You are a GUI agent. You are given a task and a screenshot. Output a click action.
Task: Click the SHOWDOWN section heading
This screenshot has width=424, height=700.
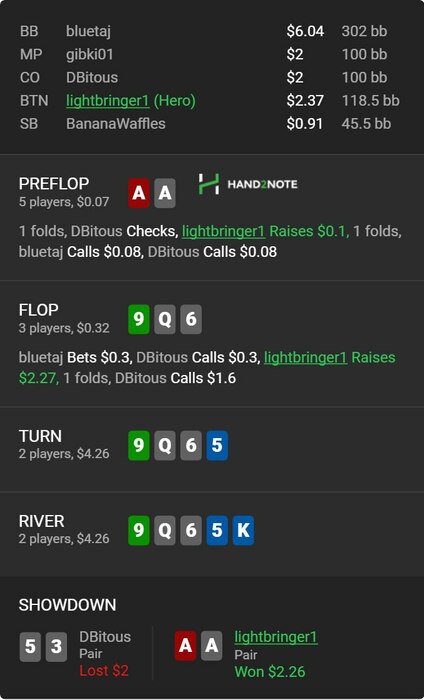pyautogui.click(x=67, y=605)
